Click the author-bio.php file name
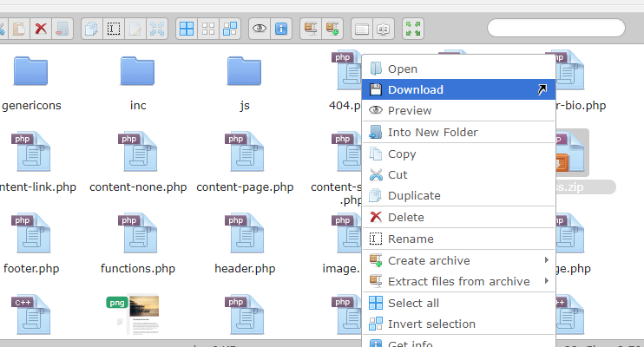 [x=581, y=106]
